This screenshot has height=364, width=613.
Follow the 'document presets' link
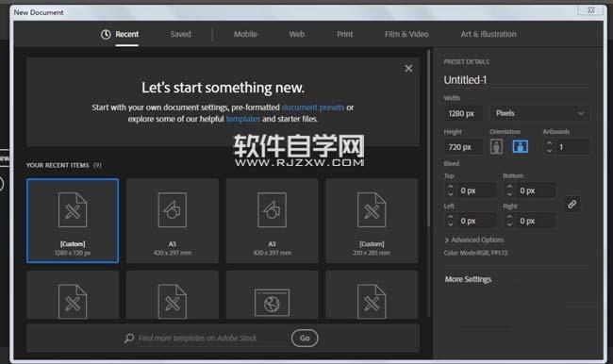(313, 108)
